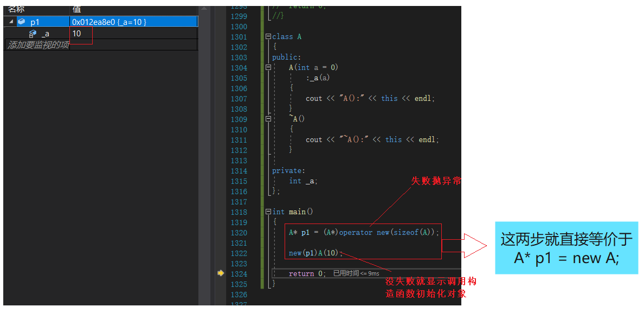Click breakpoint margin beside line 1322
Viewport: 644px width, 313px height.
(221, 253)
